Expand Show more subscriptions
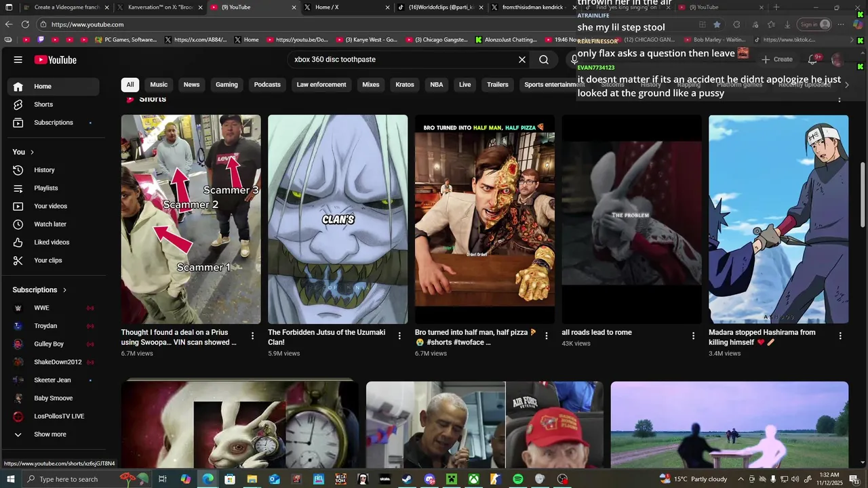 click(x=54, y=434)
